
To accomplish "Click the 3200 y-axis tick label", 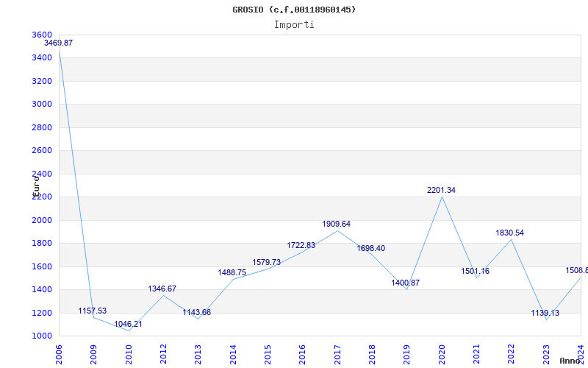I will (42, 81).
